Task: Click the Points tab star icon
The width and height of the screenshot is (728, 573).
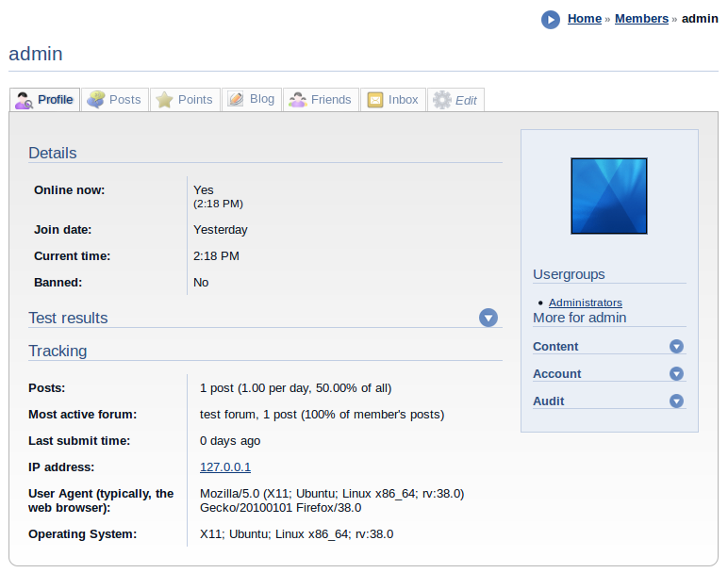Action: (x=164, y=100)
